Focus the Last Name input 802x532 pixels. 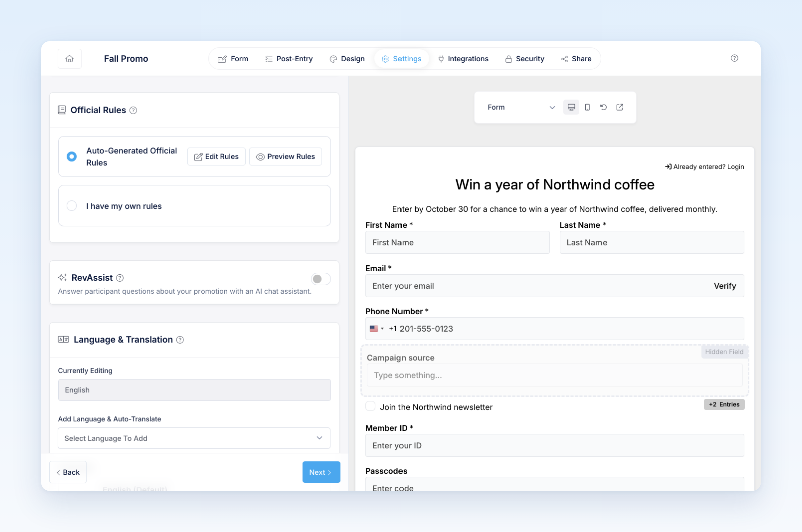point(652,242)
